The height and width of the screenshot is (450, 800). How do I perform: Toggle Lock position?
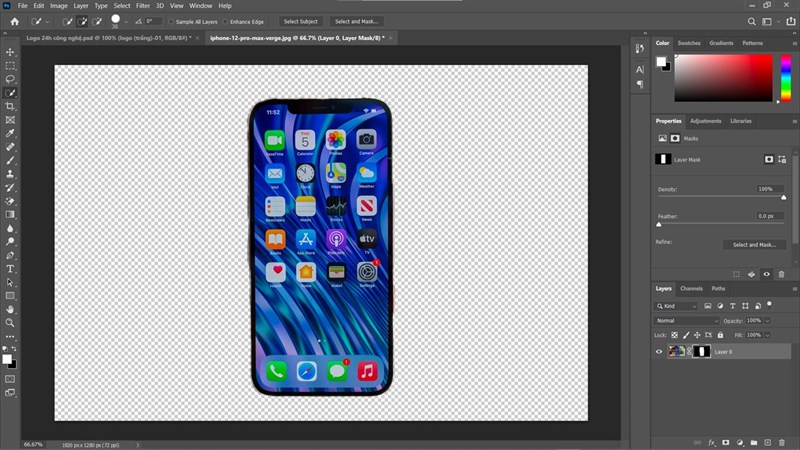tap(697, 335)
